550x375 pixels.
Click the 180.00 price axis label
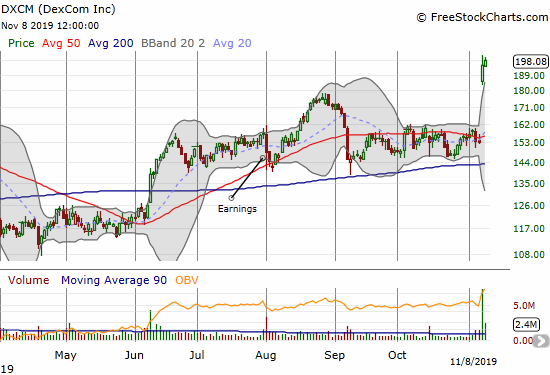pyautogui.click(x=529, y=91)
